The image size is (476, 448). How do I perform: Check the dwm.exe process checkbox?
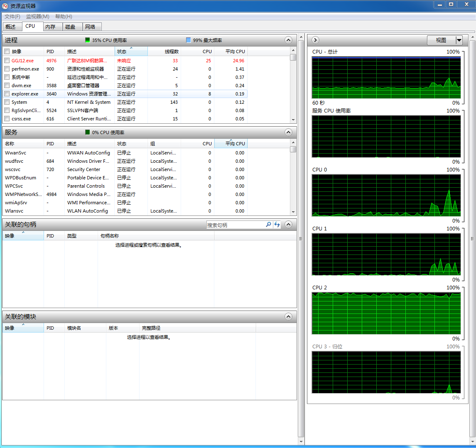tap(7, 86)
